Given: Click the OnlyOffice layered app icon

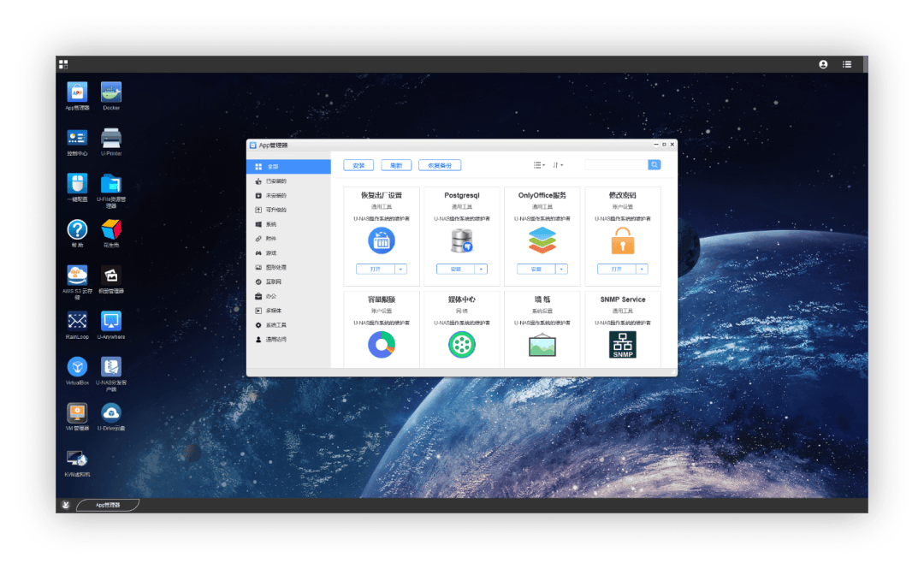Looking at the screenshot, I should coord(542,240).
